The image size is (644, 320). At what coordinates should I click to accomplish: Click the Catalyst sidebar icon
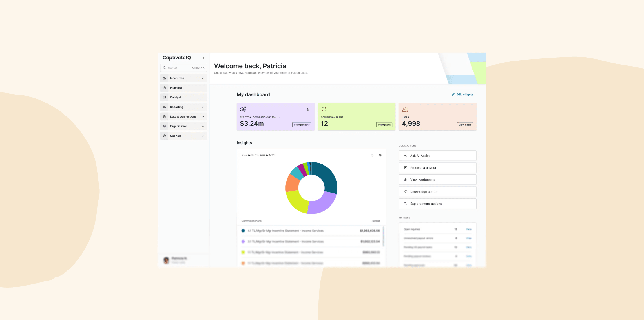165,97
